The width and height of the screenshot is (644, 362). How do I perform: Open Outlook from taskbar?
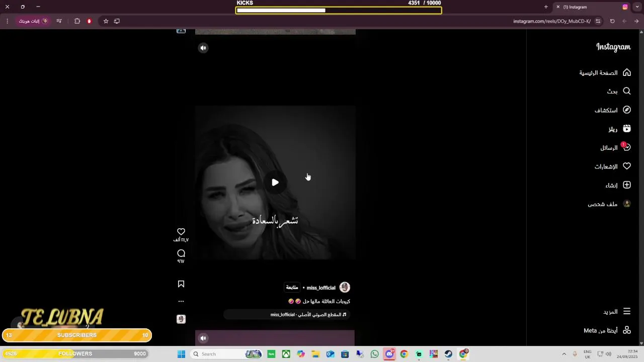click(330, 354)
